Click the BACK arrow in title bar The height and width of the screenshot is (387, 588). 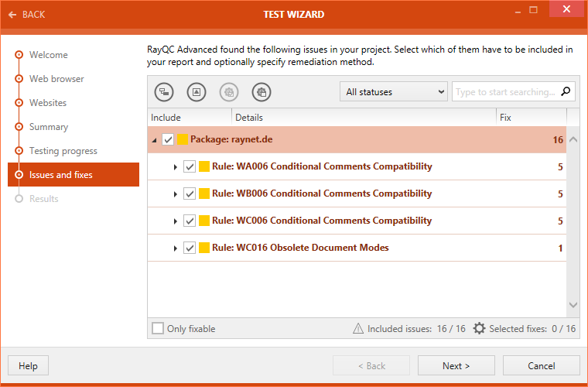(x=12, y=15)
